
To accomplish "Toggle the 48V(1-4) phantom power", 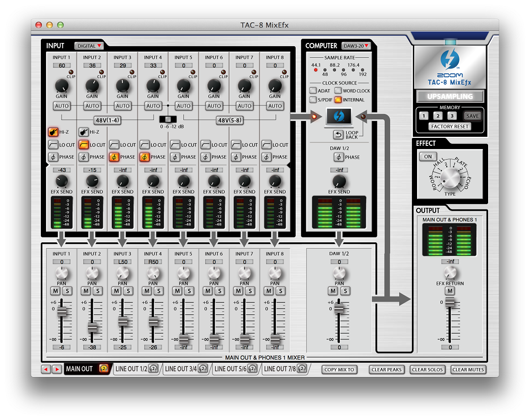I will tap(108, 120).
